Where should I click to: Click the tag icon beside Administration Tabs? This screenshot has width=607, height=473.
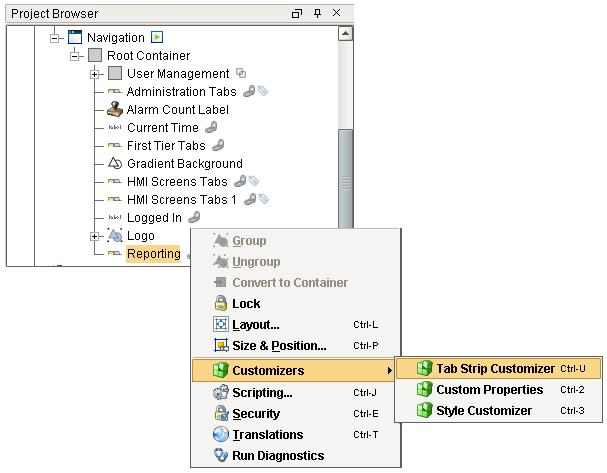[263, 91]
